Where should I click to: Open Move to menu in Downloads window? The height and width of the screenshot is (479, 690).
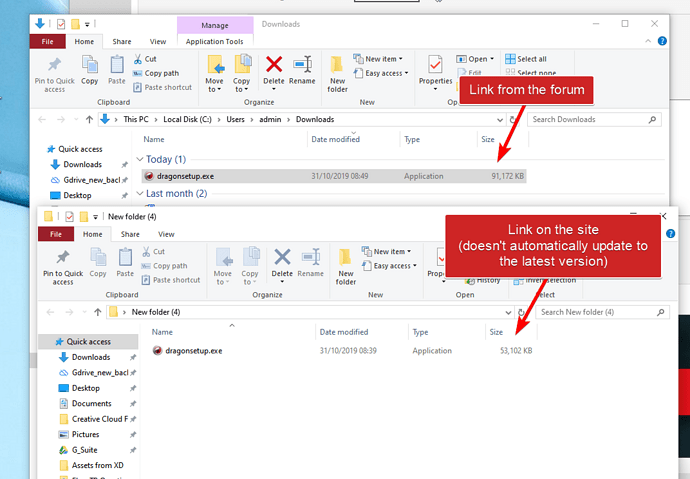[214, 73]
